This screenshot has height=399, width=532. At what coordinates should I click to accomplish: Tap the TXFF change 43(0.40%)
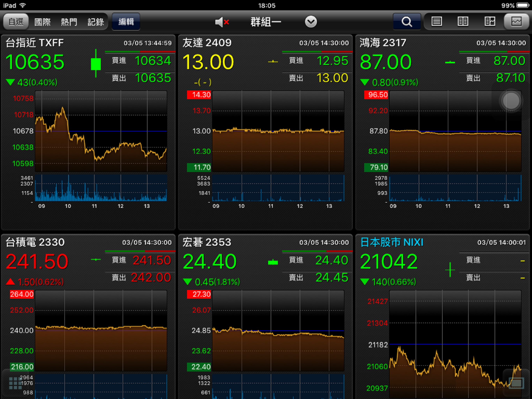pyautogui.click(x=32, y=83)
